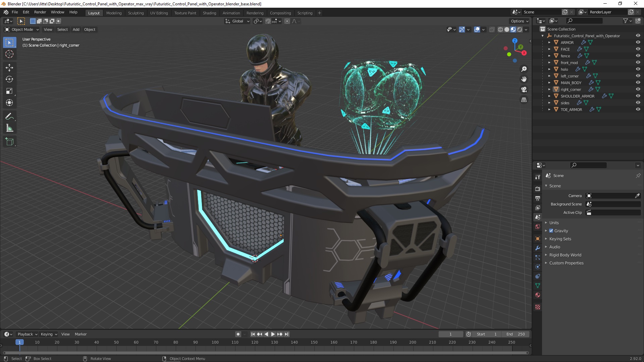Open the Global transform orientation dropdown
Image resolution: width=644 pixels, height=362 pixels.
[x=237, y=21]
